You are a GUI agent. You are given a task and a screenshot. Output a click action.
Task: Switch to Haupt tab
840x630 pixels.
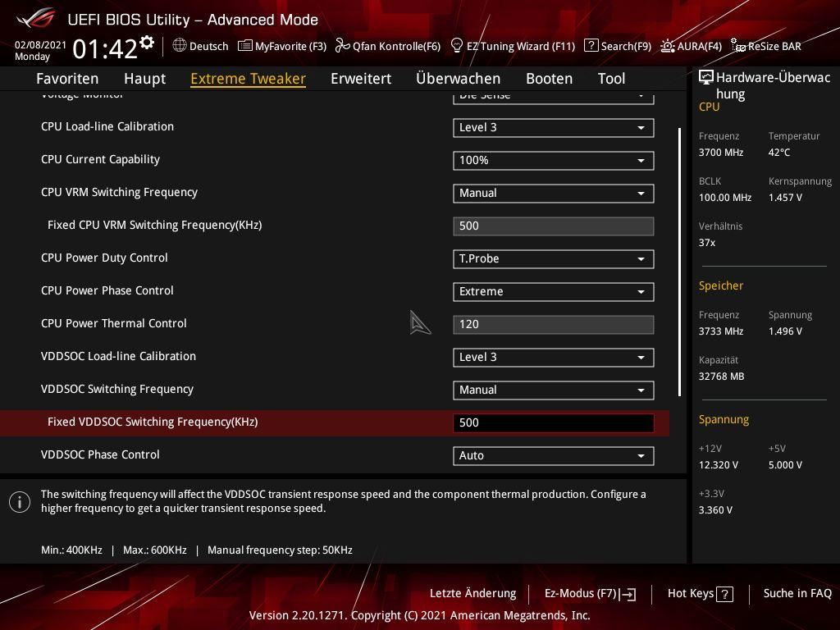coord(144,79)
